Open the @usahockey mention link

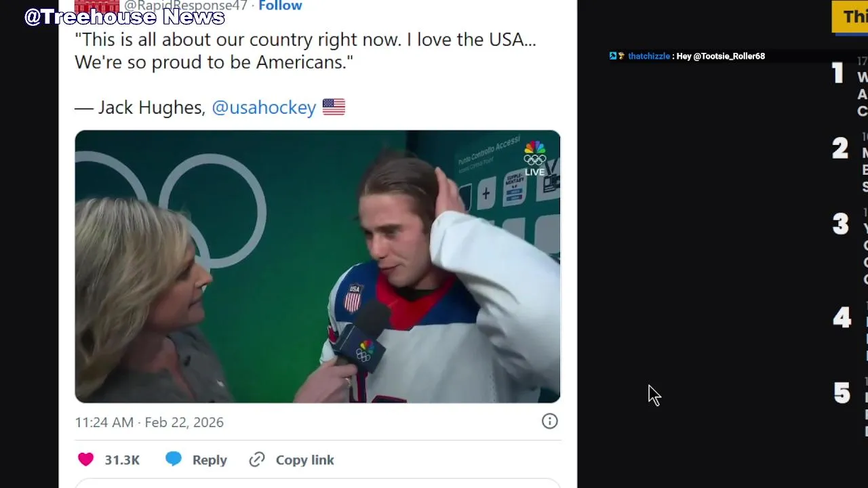click(264, 107)
